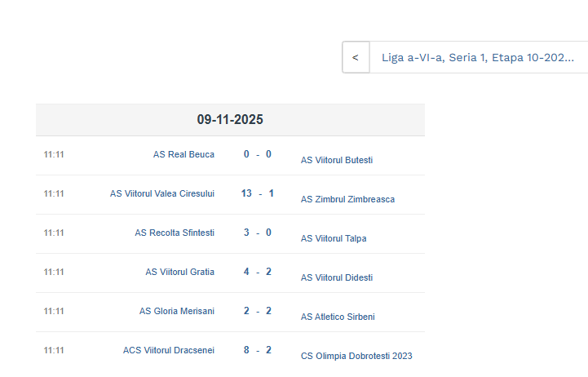The width and height of the screenshot is (588, 377).
Task: Open AS Viitorul Talpa team link
Action: (334, 238)
